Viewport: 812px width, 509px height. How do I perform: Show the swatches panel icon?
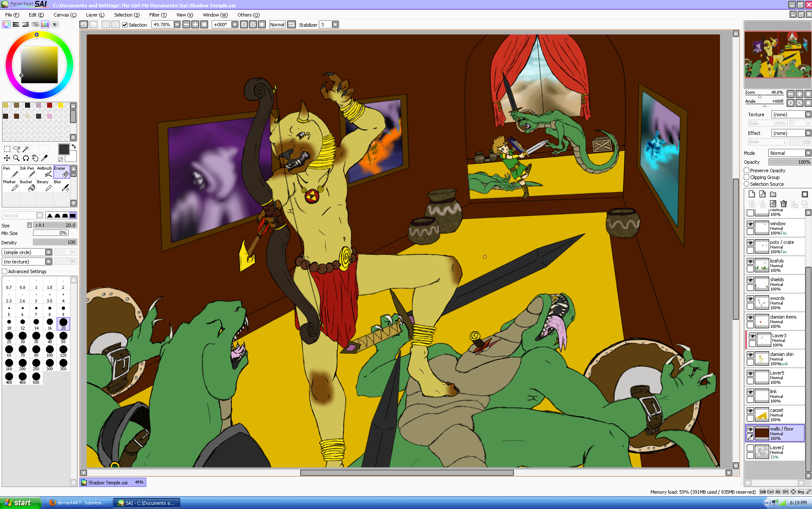(45, 25)
